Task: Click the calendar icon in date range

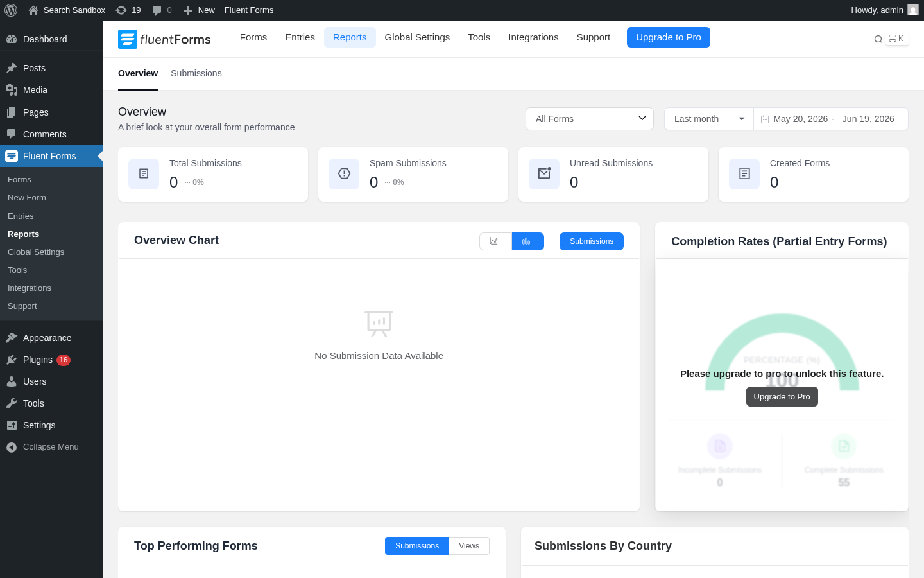Action: click(765, 119)
